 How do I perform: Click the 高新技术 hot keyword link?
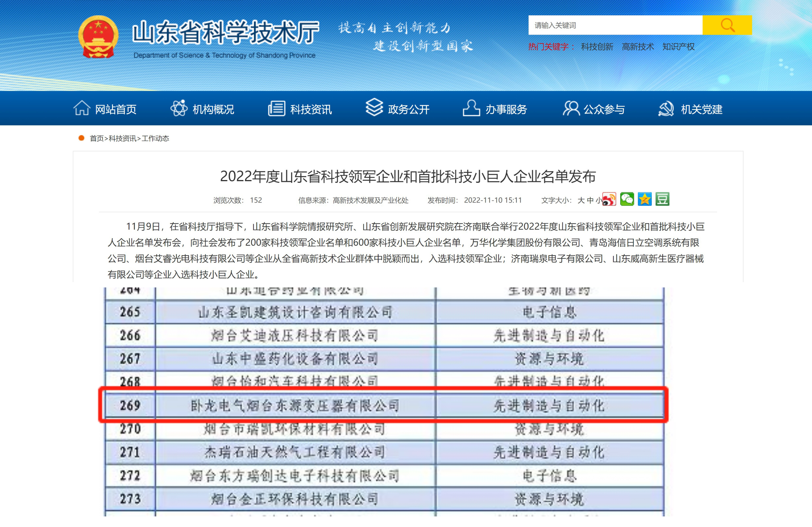point(638,47)
